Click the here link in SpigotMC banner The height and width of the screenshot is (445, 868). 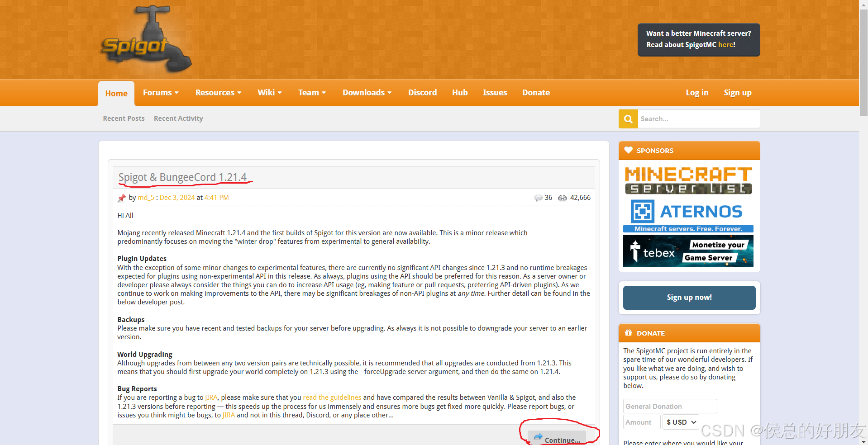(x=725, y=45)
